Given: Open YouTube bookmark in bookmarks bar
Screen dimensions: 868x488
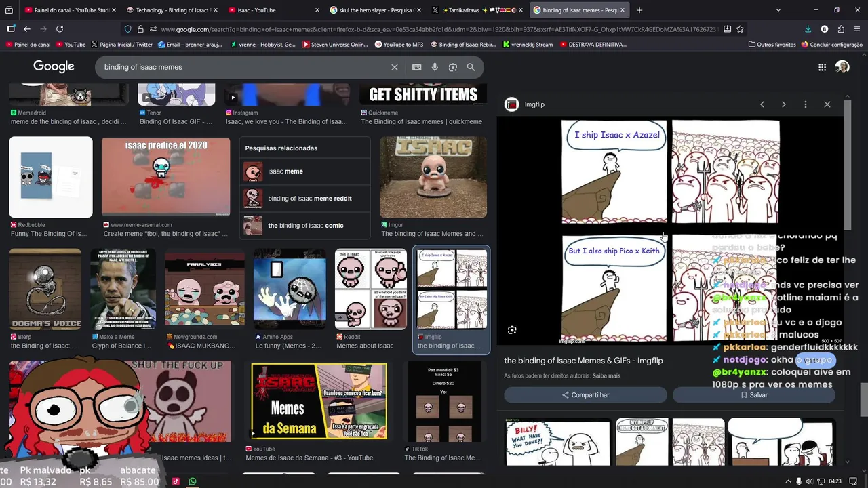Looking at the screenshot, I should 70,45.
